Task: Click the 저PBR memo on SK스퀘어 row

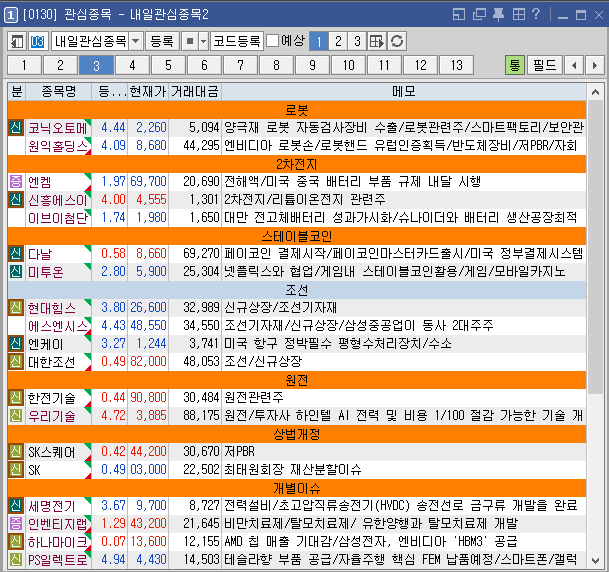Action: (240, 451)
